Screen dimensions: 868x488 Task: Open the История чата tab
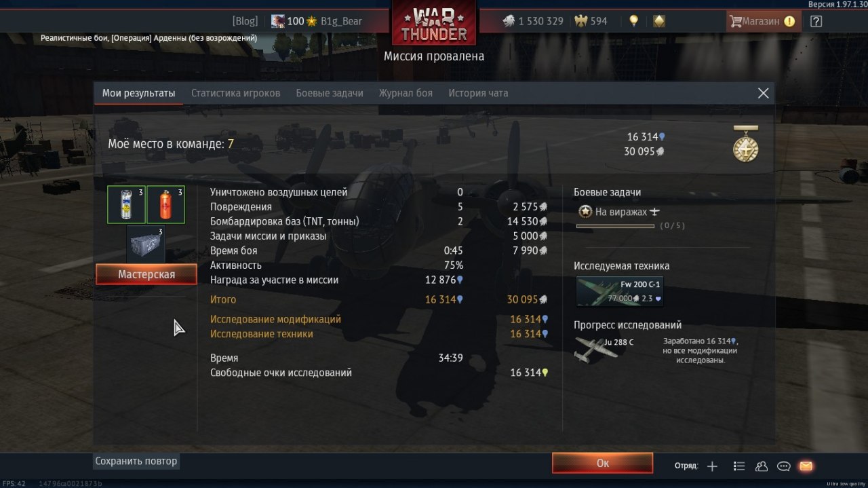tap(478, 93)
